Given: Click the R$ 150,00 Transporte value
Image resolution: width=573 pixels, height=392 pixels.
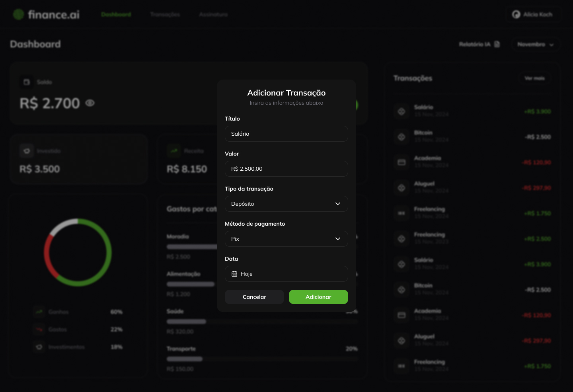Looking at the screenshot, I should point(180,369).
